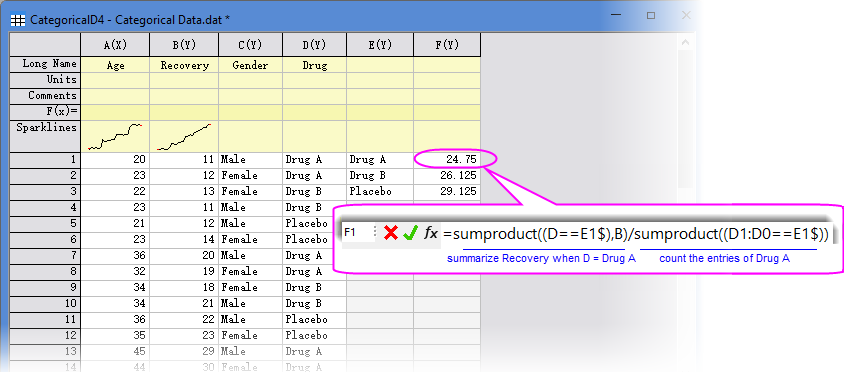The width and height of the screenshot is (844, 372).
Task: Click Drug cell Placebo in row 6
Action: click(314, 240)
